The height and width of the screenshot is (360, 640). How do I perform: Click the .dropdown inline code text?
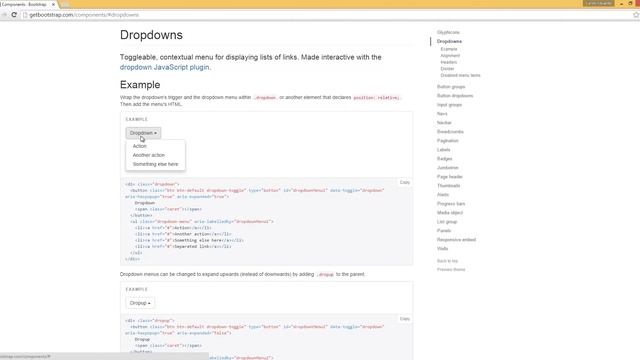click(x=265, y=98)
